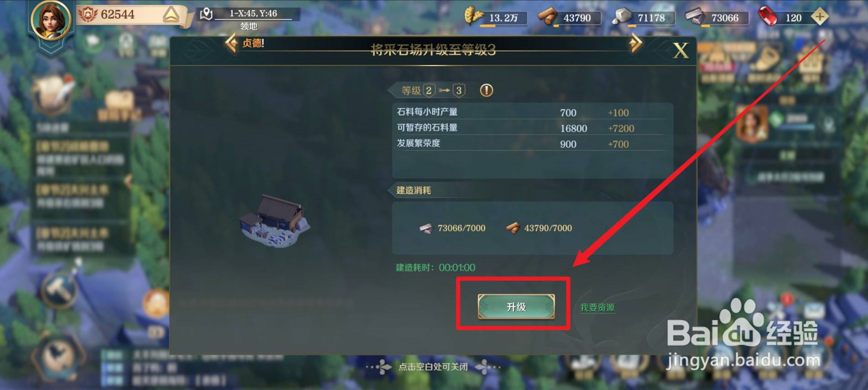Tap the iron resource counter 73066
The width and height of the screenshot is (868, 390).
[724, 18]
